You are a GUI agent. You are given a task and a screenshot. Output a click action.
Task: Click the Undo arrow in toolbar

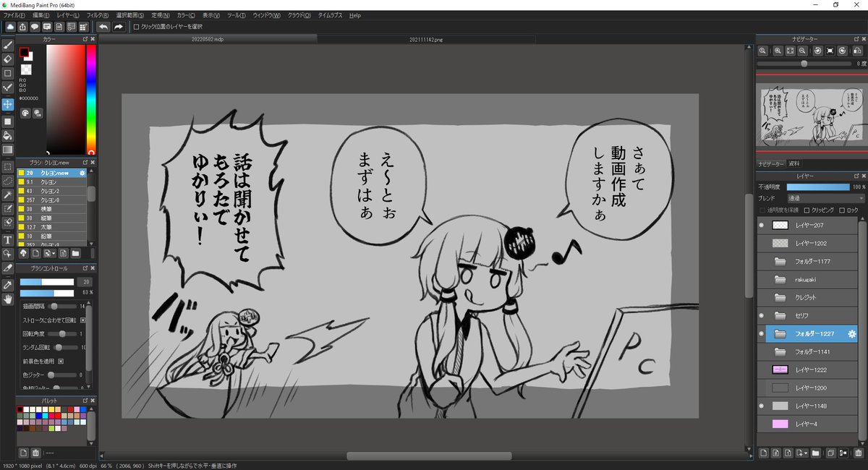103,27
